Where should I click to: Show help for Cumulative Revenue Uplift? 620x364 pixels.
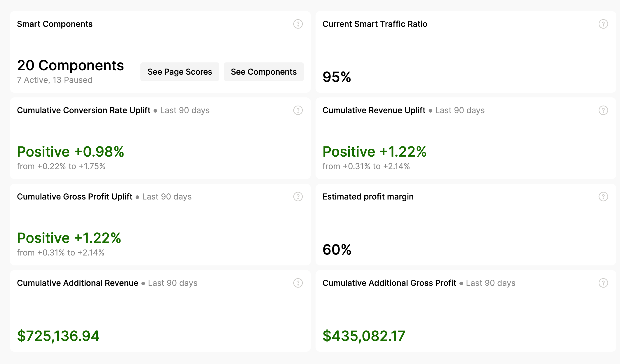[x=603, y=110]
